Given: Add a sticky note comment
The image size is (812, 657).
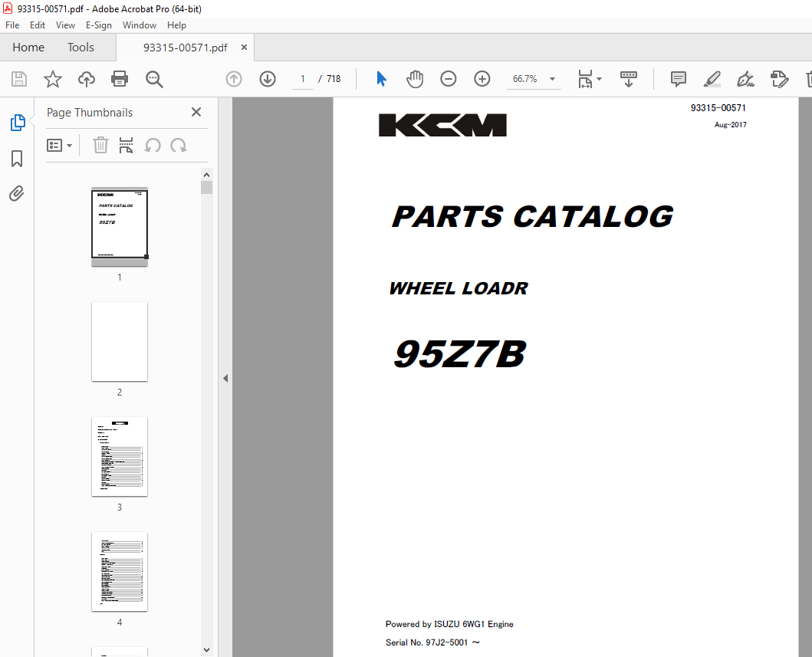Looking at the screenshot, I should point(678,79).
